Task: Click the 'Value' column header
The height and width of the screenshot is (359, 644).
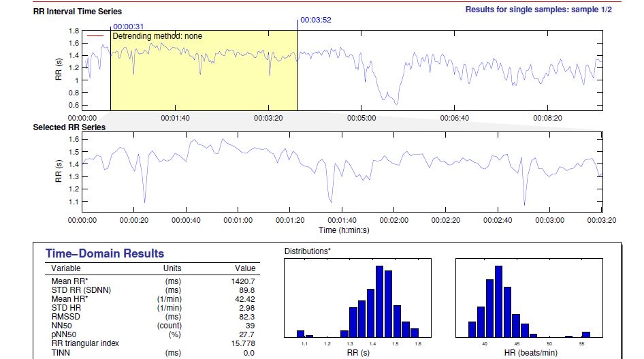Action: tap(245, 268)
